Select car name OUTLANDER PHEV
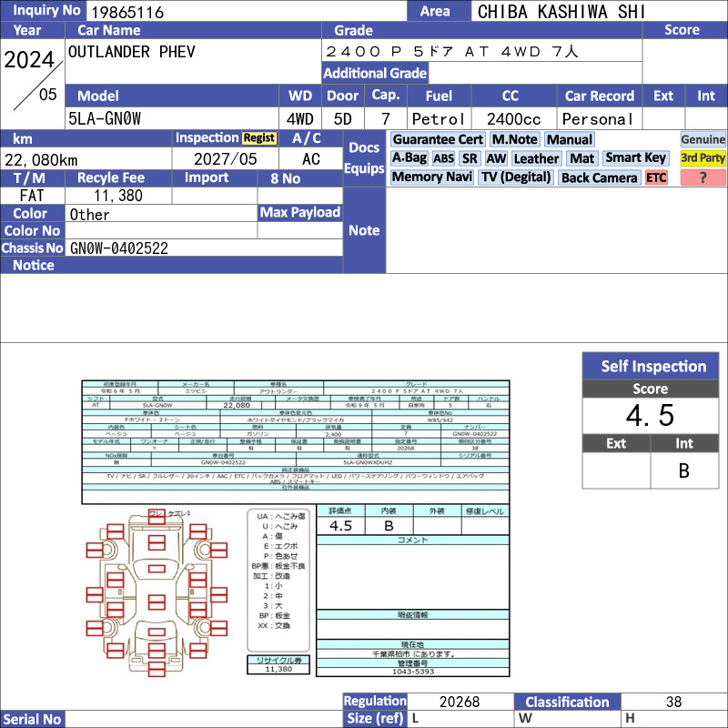Image resolution: width=728 pixels, height=728 pixels. point(131,52)
